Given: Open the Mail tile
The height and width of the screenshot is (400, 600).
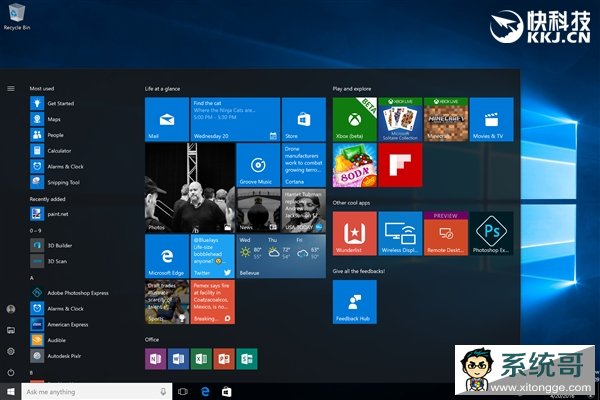Looking at the screenshot, I should [x=167, y=119].
